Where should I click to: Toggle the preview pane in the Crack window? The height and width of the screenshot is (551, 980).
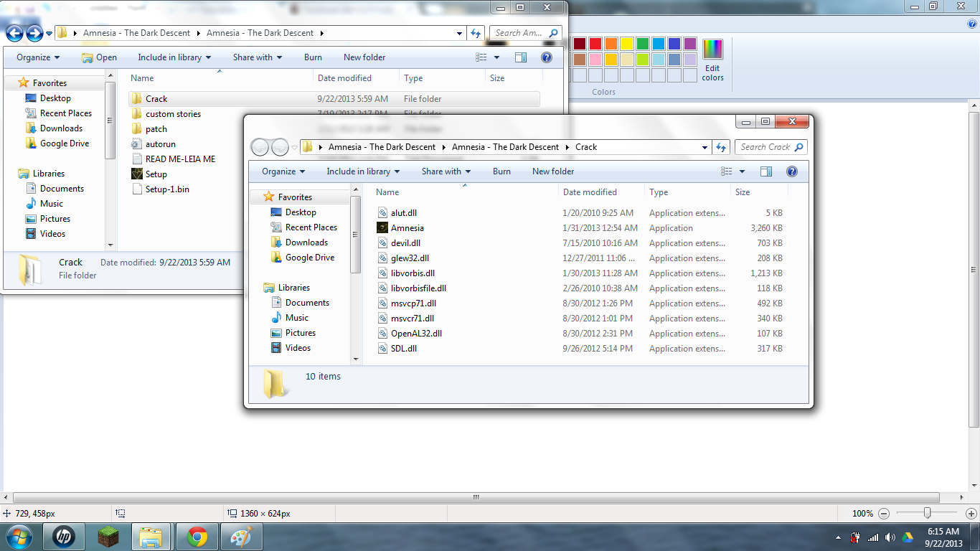click(x=766, y=171)
